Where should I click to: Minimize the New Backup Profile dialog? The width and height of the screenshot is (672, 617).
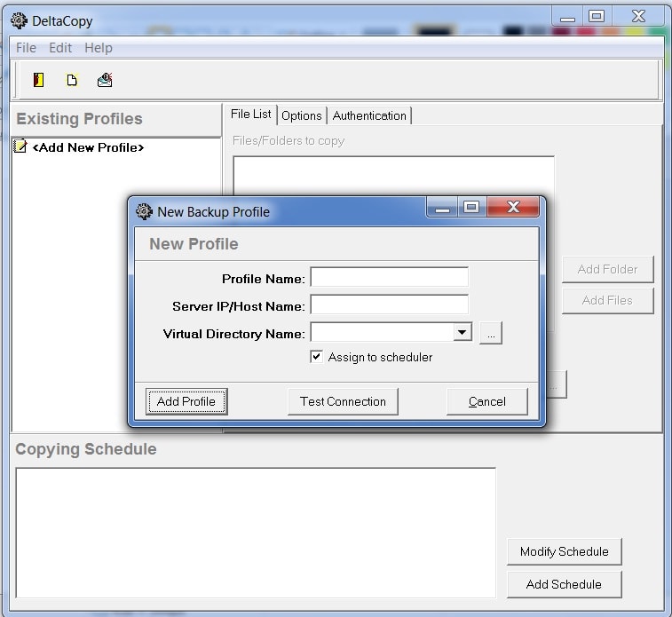442,208
